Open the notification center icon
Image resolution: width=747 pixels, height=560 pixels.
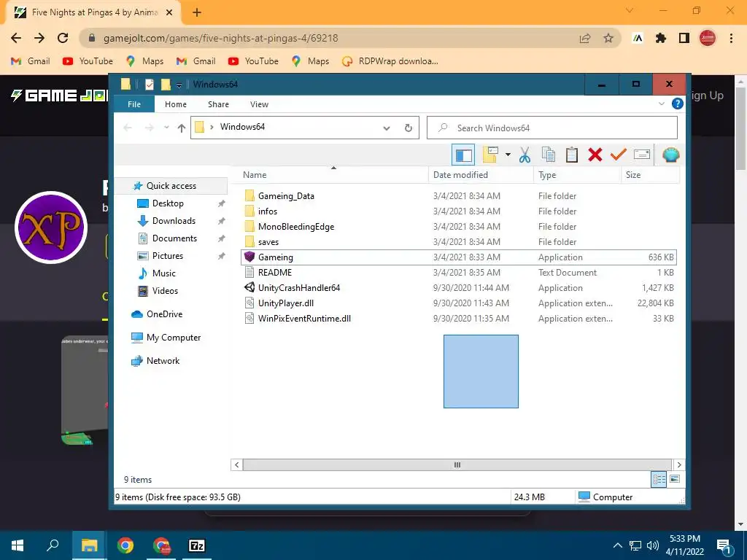[x=724, y=546]
